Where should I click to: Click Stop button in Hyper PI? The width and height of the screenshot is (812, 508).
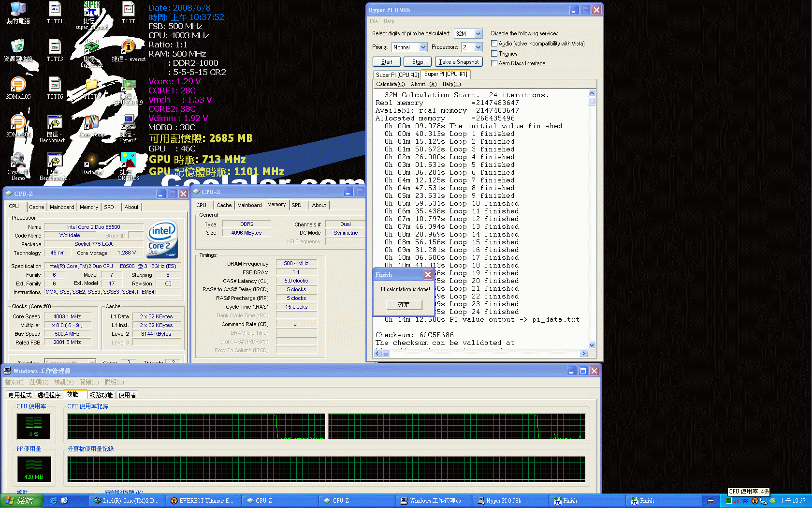pos(418,62)
